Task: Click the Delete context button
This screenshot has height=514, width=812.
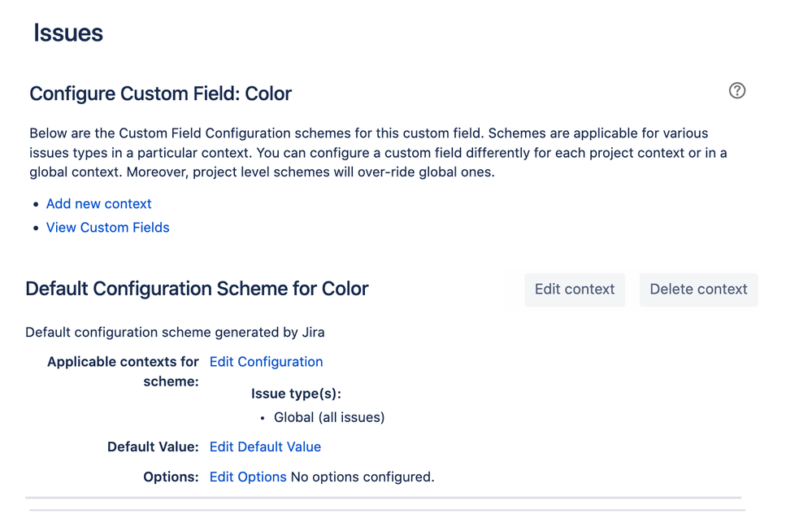Action: [698, 290]
